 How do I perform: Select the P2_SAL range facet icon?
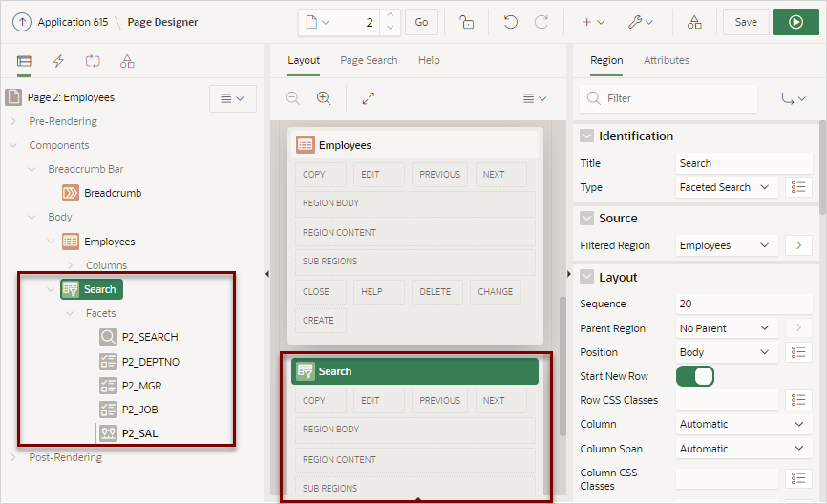(108, 433)
